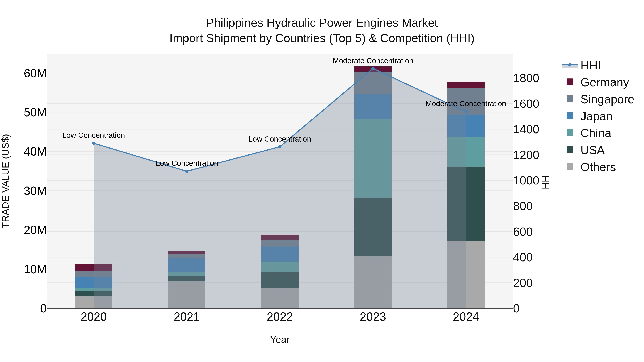
Task: Click the 60M trade value tick label
Action: [35, 73]
